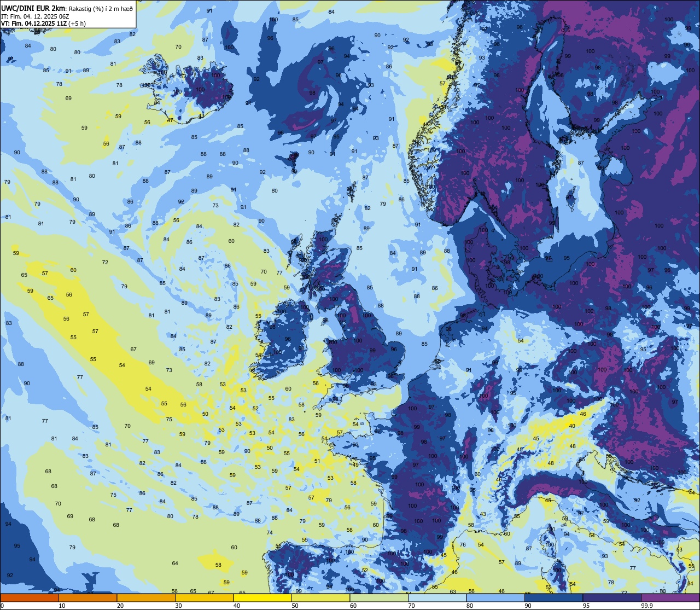The height and width of the screenshot is (610, 700).
Task: Click the 10–20% orange legend swatch
Action: (x=87, y=597)
